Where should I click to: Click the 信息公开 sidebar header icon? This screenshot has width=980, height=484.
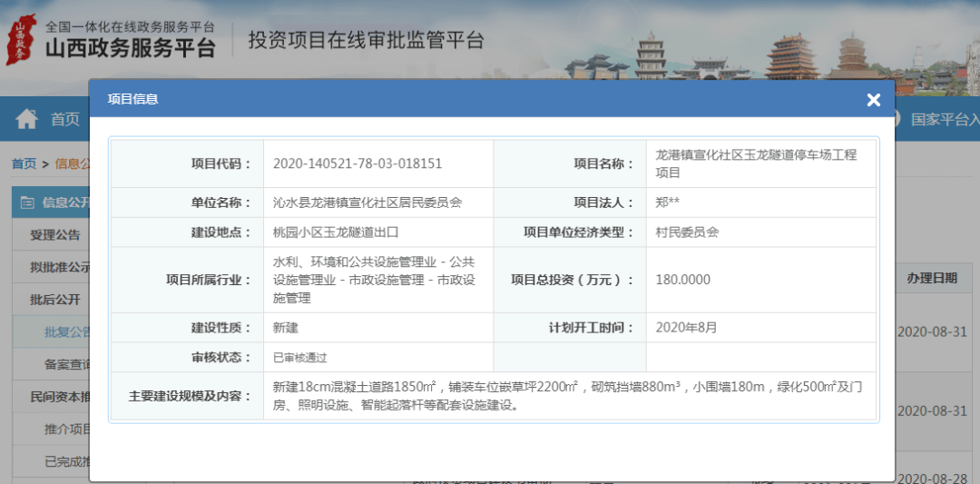pos(27,202)
